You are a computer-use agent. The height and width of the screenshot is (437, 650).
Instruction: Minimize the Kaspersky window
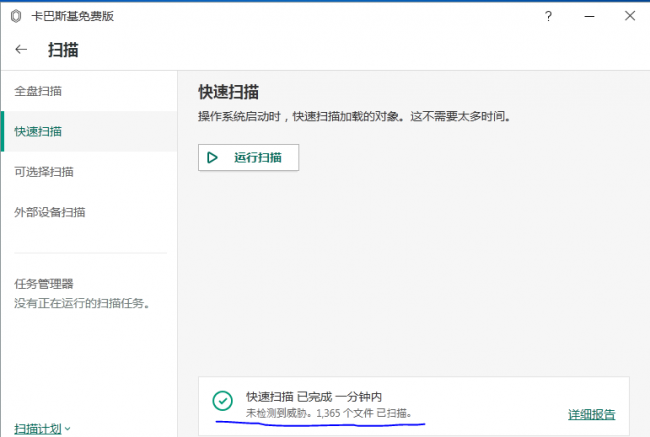tap(589, 16)
